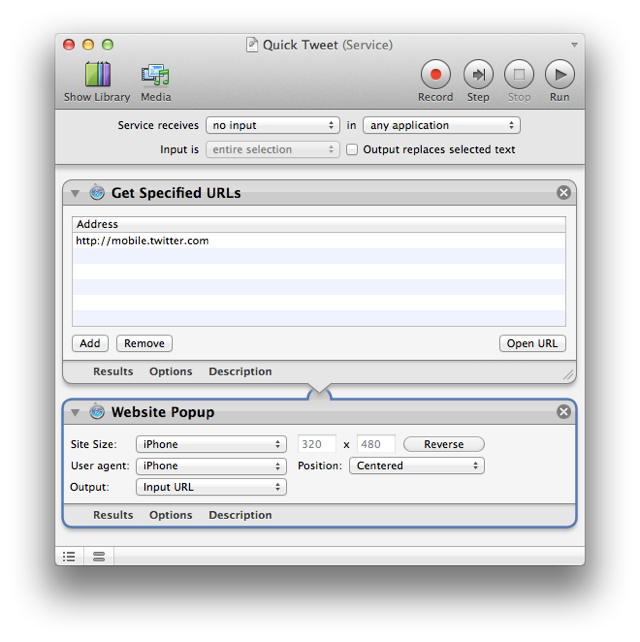Show the workflow log list view icon

click(x=69, y=556)
